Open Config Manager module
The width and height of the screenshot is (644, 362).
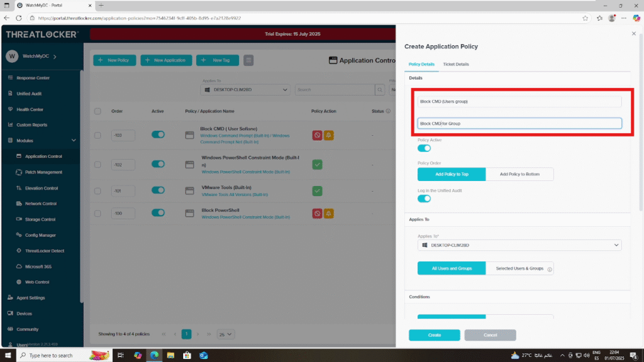[40, 235]
